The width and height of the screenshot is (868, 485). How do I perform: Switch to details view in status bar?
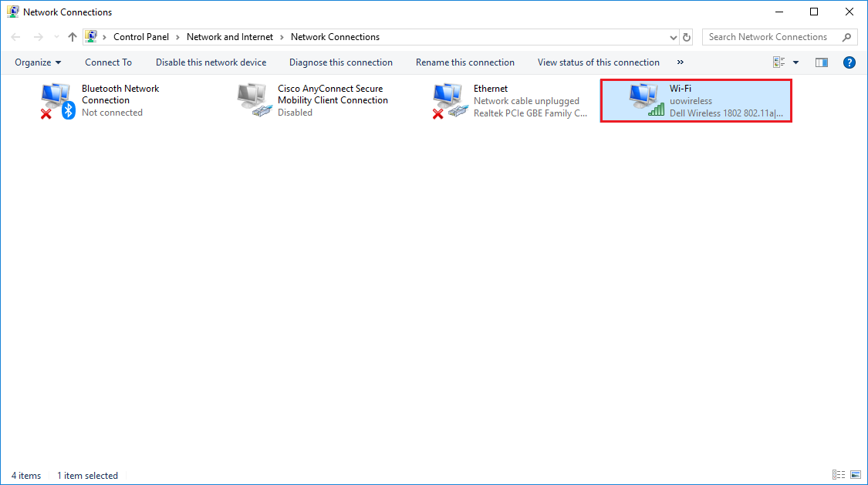pyautogui.click(x=839, y=475)
